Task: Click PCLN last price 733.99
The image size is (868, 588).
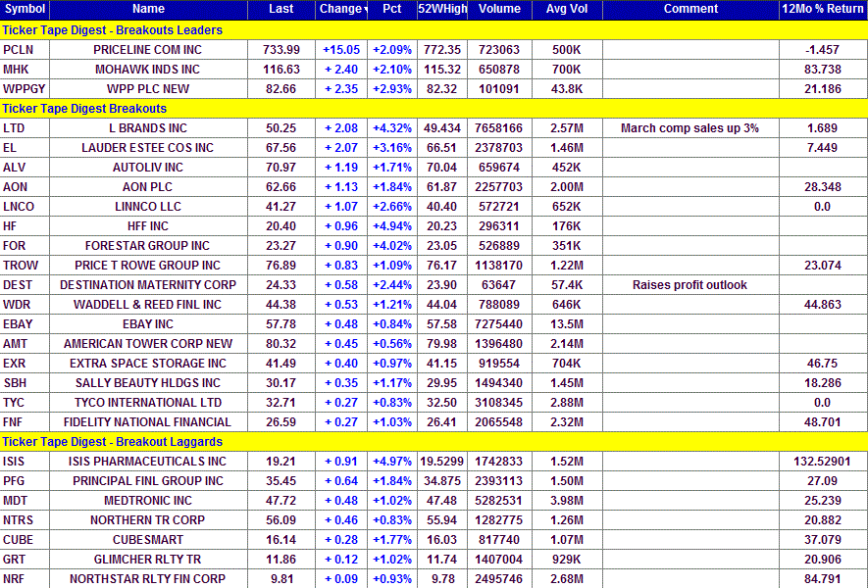Action: [281, 50]
